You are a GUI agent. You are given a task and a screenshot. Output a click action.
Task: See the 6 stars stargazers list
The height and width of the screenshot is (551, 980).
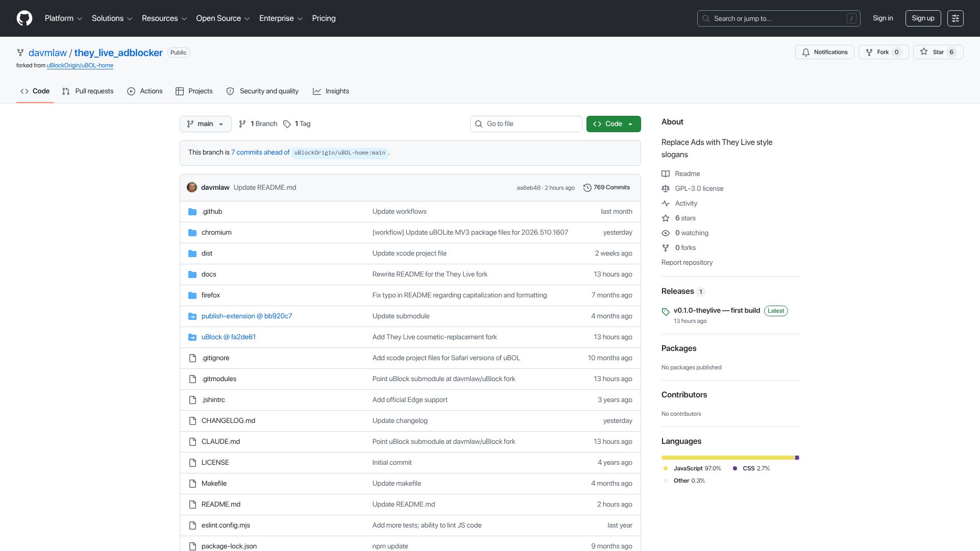(679, 218)
